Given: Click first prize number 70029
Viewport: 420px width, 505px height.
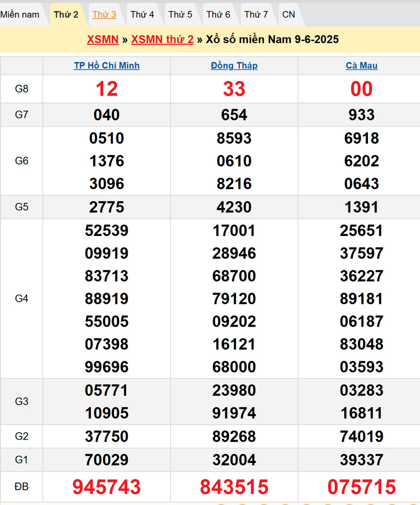Looking at the screenshot, I should click(106, 460).
